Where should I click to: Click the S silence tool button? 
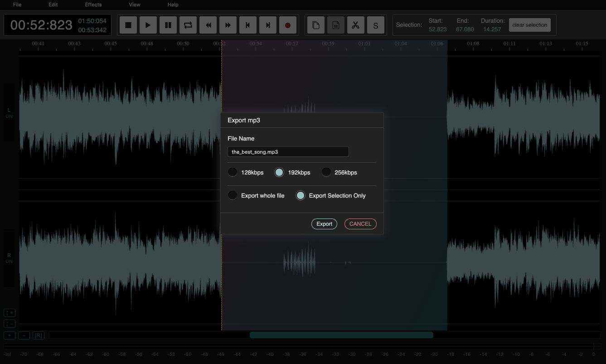(x=375, y=25)
